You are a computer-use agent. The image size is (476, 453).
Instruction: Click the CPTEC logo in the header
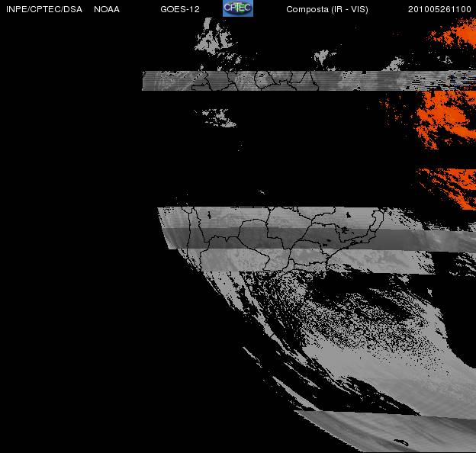click(238, 8)
